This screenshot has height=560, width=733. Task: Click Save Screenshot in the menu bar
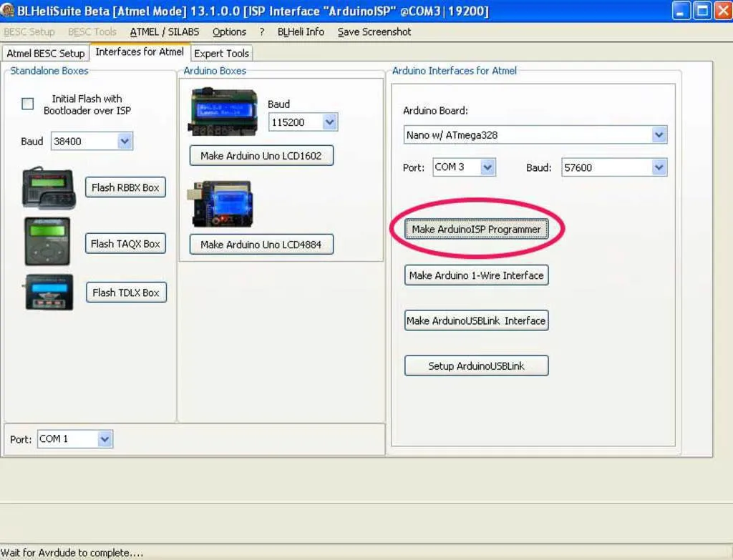tap(374, 32)
